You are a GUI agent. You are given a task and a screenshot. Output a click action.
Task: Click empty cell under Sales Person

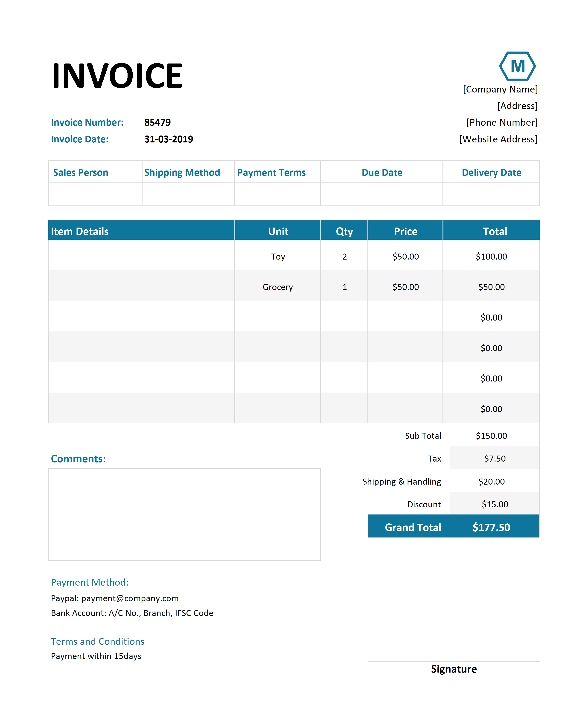[95, 195]
